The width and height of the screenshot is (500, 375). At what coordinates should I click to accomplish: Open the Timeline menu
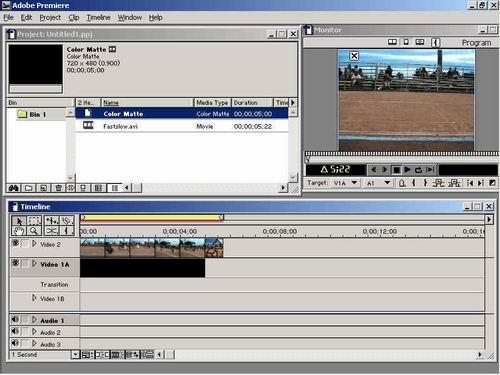(x=98, y=17)
